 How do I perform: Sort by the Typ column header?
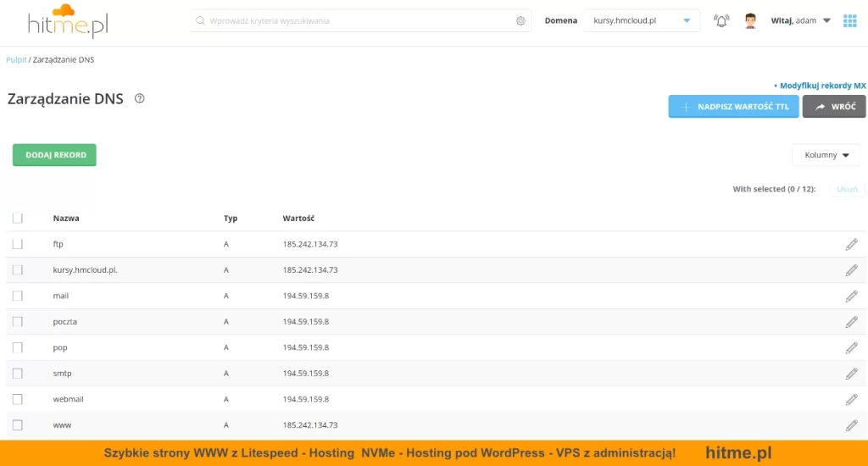pos(231,218)
